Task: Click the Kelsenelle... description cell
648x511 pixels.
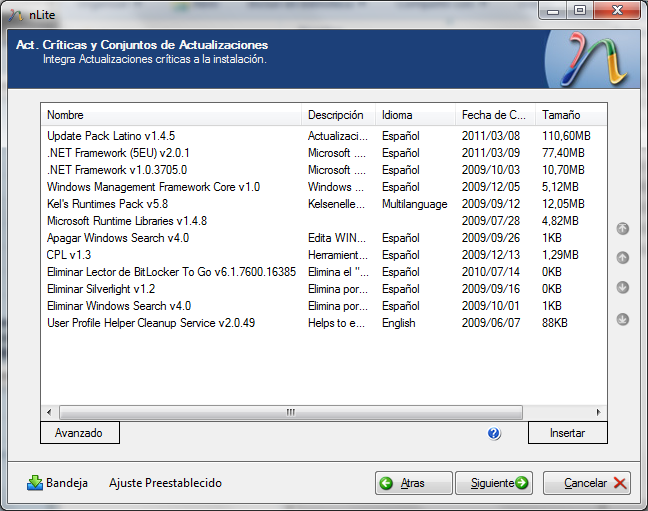Action: (336, 204)
